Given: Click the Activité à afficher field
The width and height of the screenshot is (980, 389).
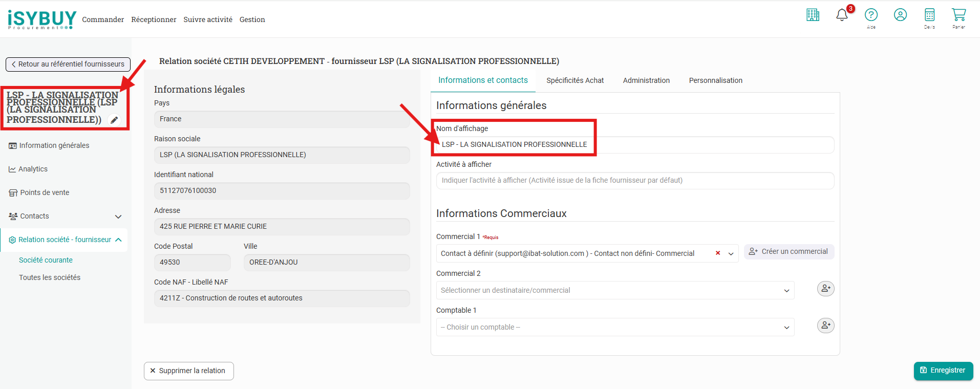Looking at the screenshot, I should pos(635,181).
